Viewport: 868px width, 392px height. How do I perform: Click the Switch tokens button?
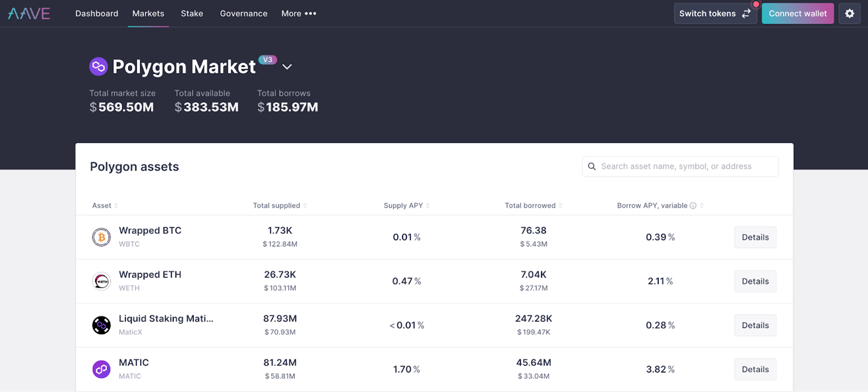pos(715,14)
